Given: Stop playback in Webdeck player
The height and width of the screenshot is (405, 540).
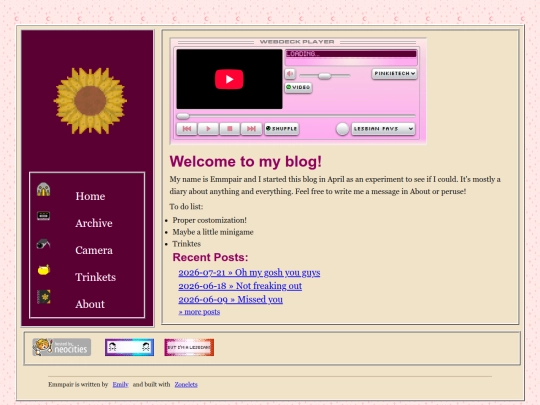Looking at the screenshot, I should [229, 129].
